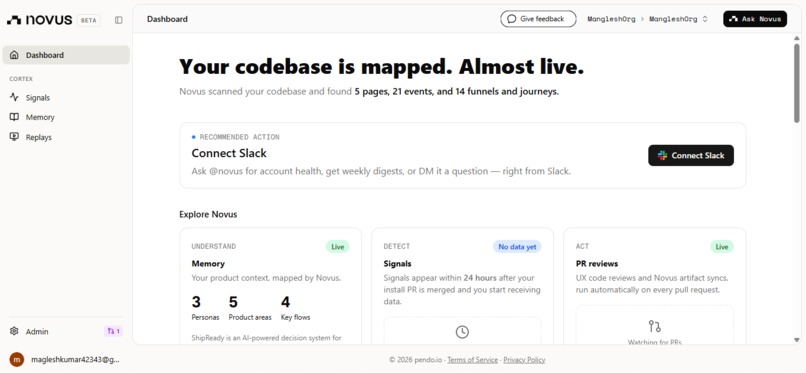Open the PR reviews card
The image size is (806, 374).
tap(654, 286)
